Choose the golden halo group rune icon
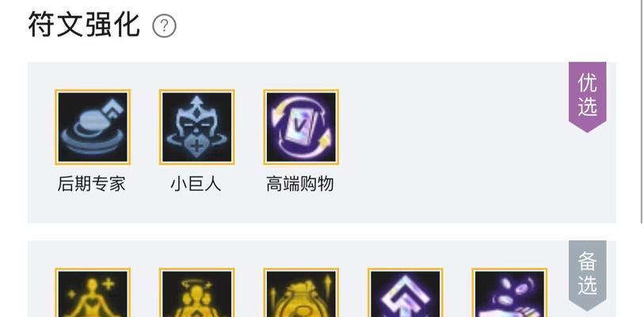The image size is (644, 317). 196,292
